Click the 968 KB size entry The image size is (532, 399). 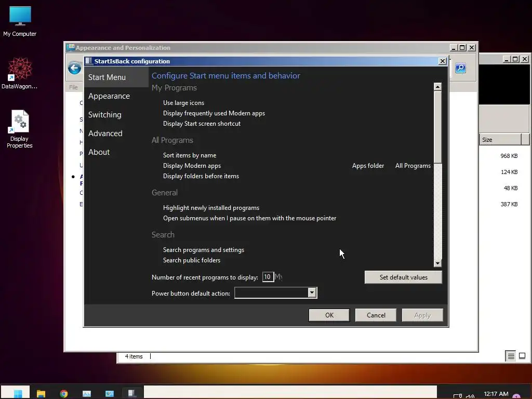click(x=509, y=156)
